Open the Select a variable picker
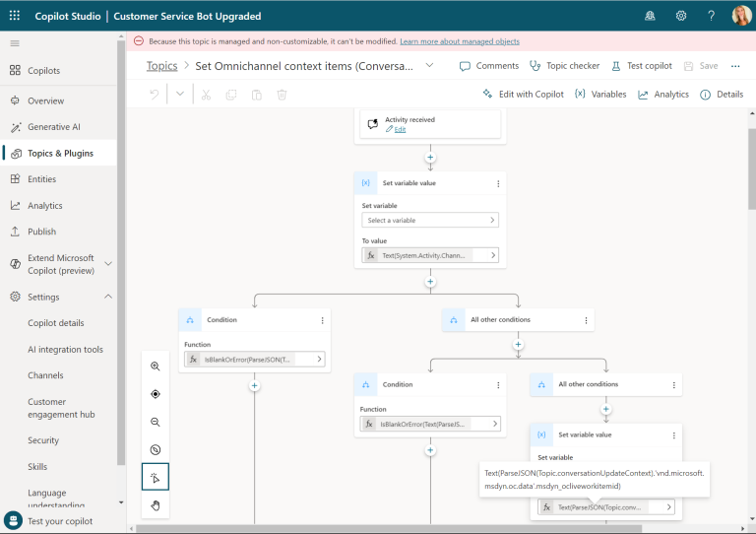 click(430, 221)
